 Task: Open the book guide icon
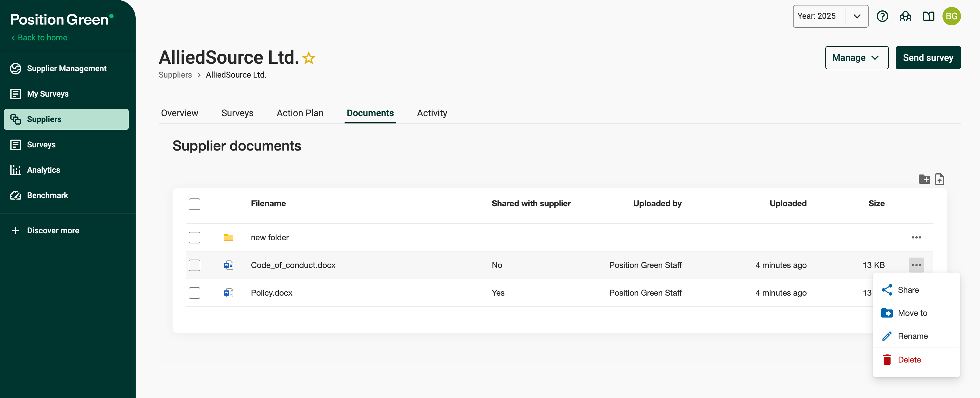point(928,16)
